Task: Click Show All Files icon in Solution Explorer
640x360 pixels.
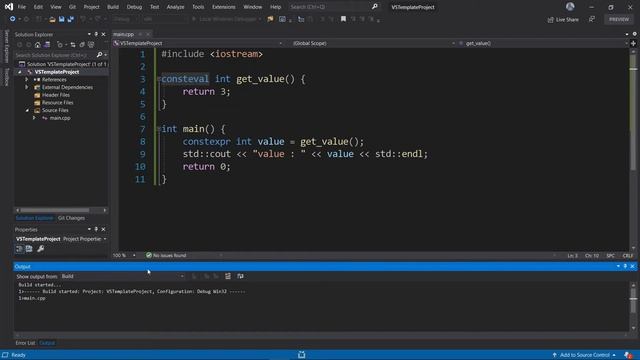Action: [x=91, y=45]
